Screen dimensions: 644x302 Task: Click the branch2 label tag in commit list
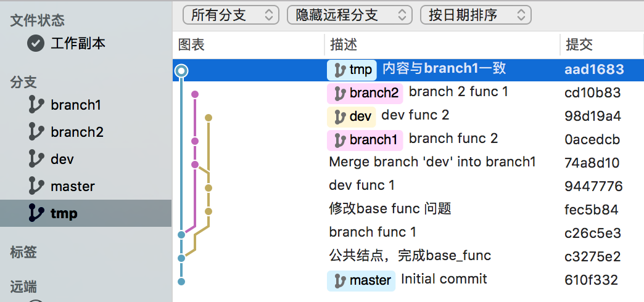pyautogui.click(x=365, y=93)
